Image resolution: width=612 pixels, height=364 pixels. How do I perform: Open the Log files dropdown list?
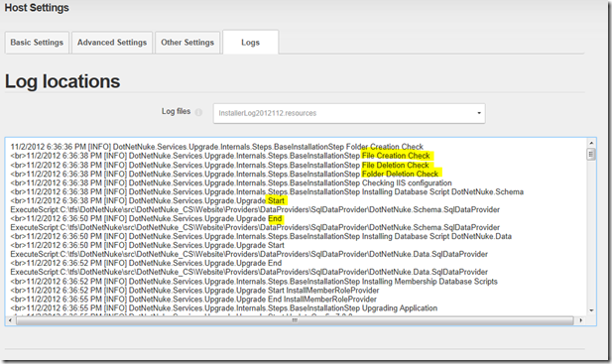tap(349, 113)
